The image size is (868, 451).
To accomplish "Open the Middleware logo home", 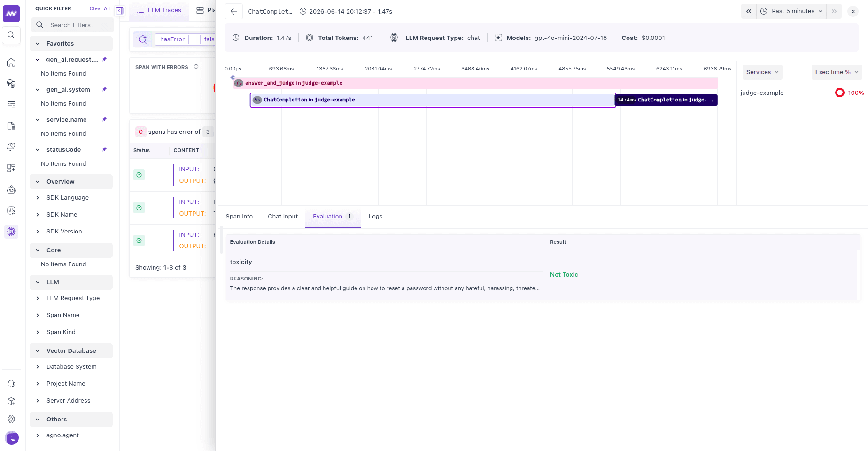I will point(11,14).
